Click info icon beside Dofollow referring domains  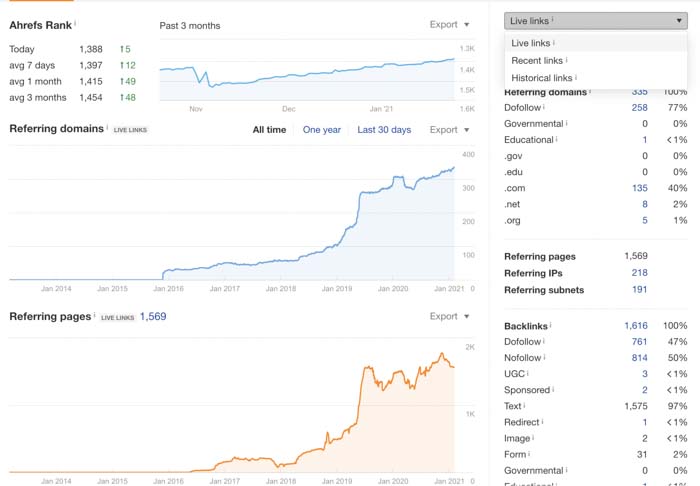click(x=544, y=106)
